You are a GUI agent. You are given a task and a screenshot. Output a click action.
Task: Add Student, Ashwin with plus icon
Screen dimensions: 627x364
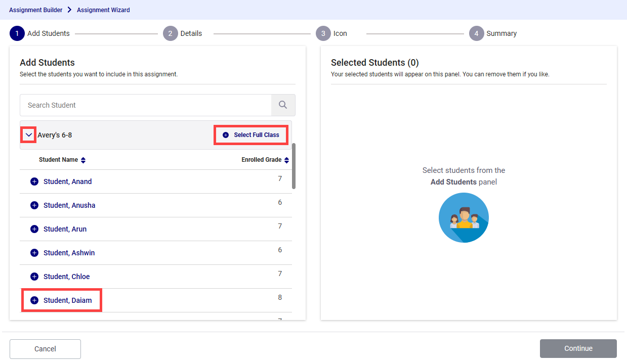point(34,253)
